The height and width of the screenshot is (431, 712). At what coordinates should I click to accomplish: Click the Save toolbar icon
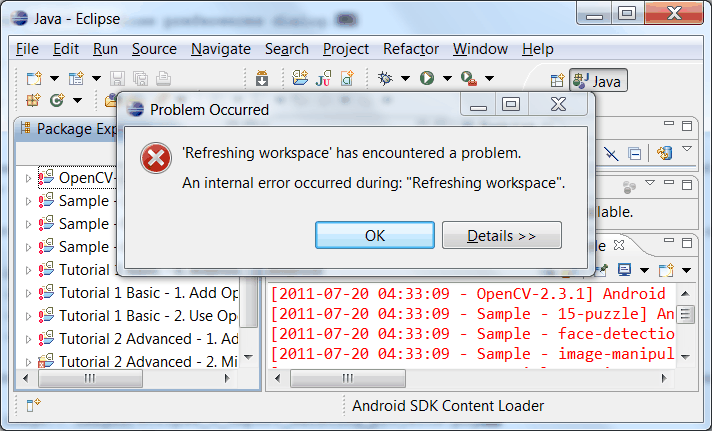(117, 79)
